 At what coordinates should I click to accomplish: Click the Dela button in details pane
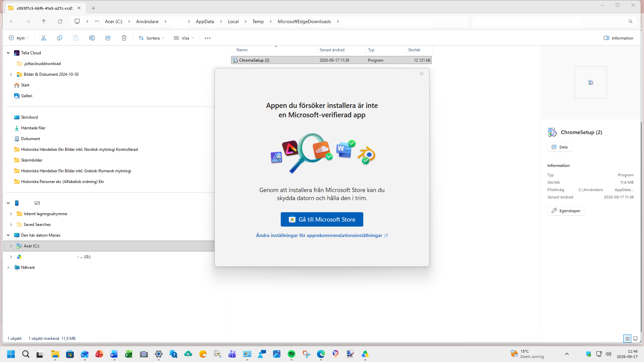tap(559, 147)
